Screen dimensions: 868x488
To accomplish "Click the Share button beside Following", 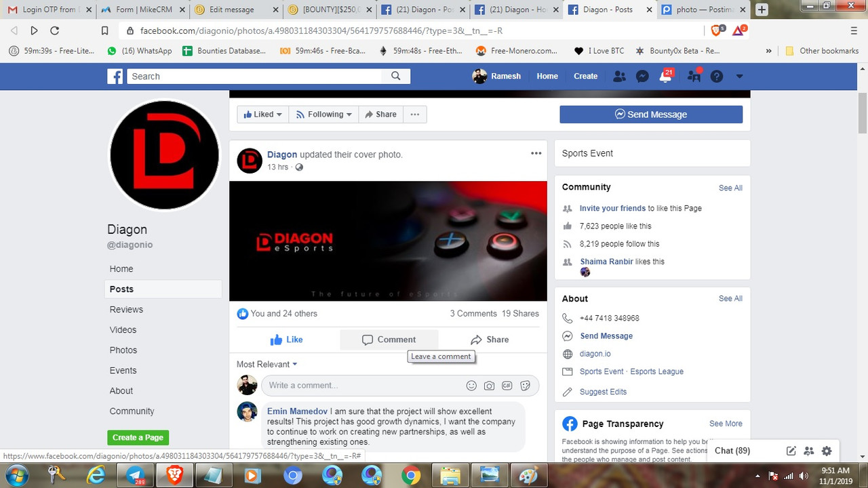I will point(380,115).
